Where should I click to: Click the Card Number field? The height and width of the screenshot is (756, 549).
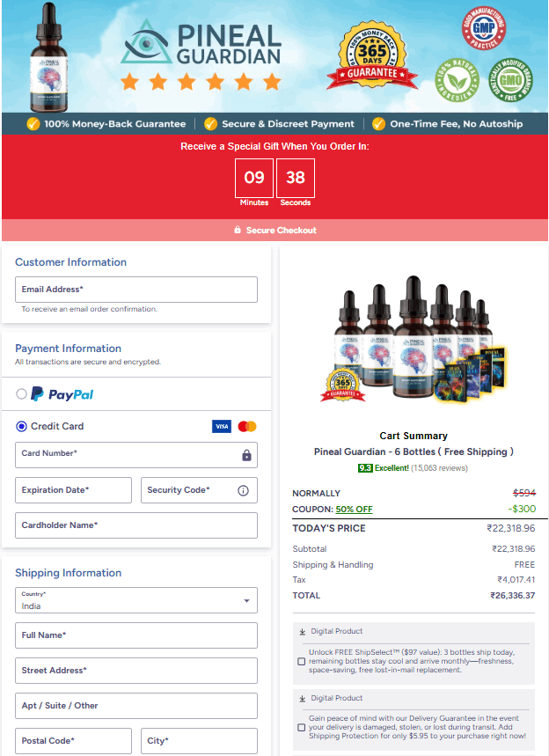pos(136,455)
